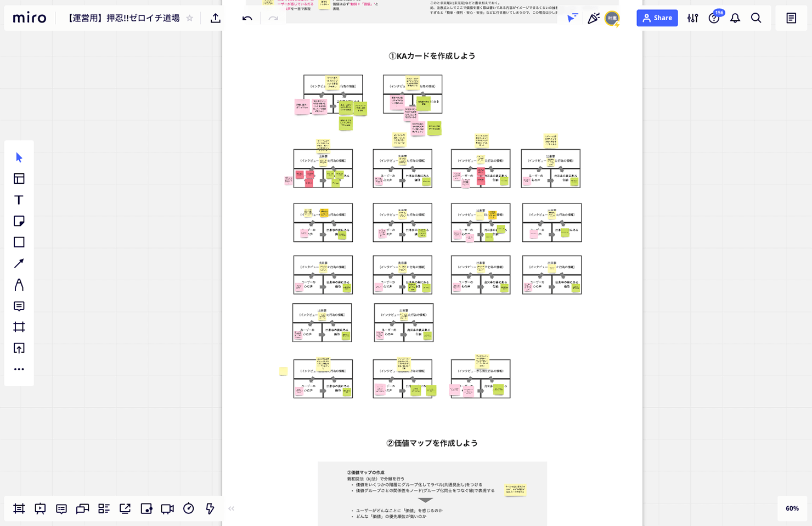Select the heading ①KAカードを作成しよう
This screenshot has width=812, height=526.
(432, 56)
